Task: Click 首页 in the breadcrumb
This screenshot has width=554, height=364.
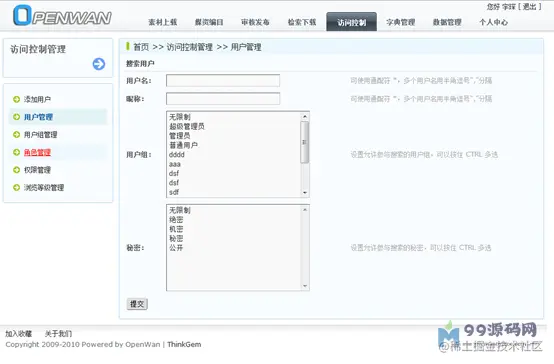Action: point(141,47)
